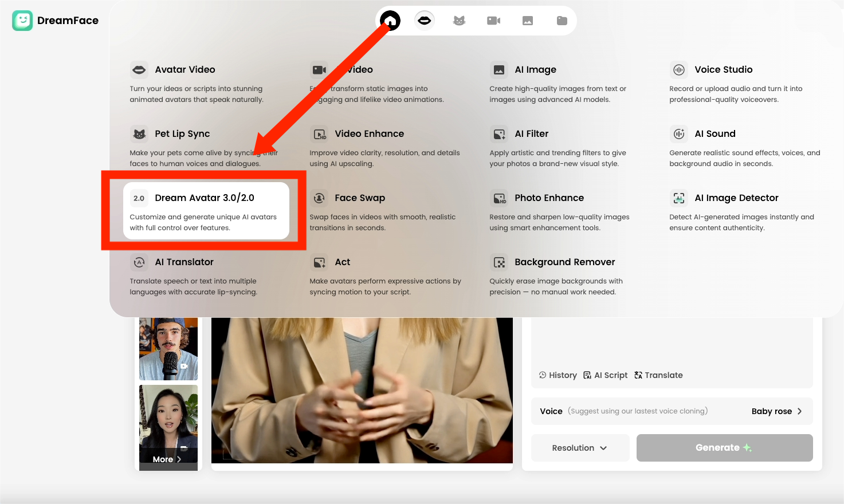
Task: Click the video camera icon in top bar
Action: 493,21
